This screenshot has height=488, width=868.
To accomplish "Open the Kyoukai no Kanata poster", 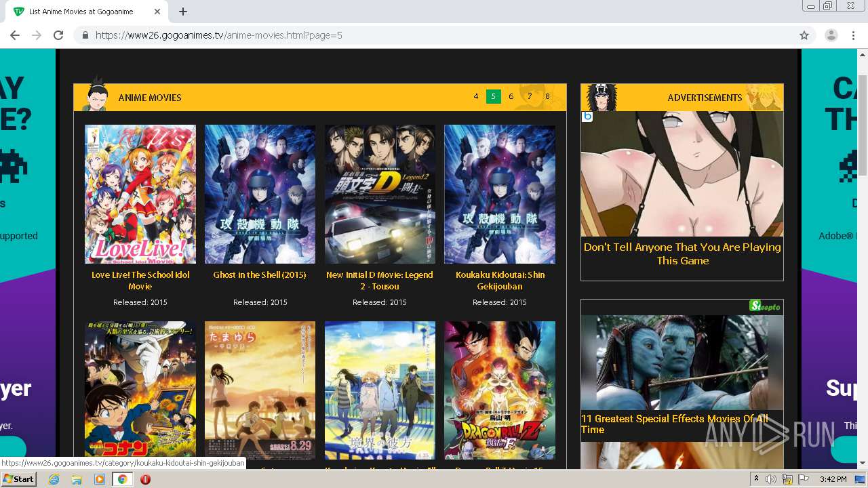I will click(380, 390).
